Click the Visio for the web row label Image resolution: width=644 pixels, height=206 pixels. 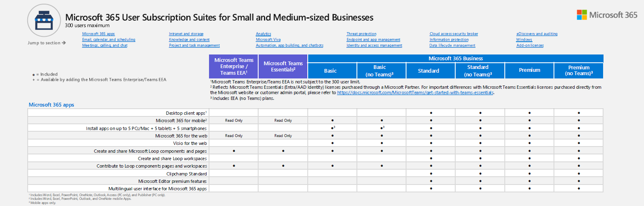point(190,143)
